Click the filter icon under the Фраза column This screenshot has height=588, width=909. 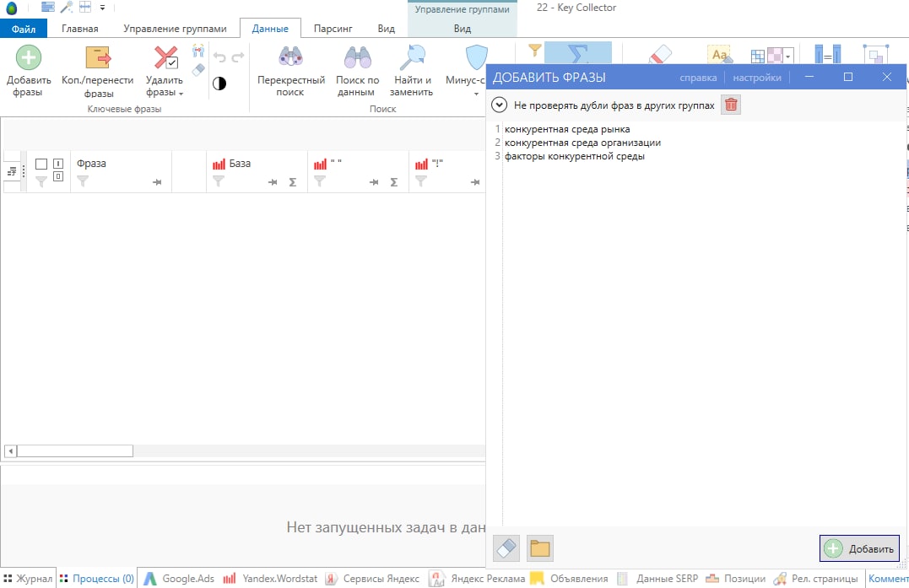click(x=83, y=181)
